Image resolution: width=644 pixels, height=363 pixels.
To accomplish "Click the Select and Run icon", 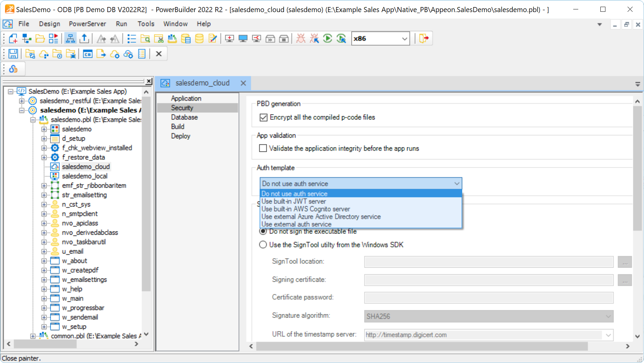I will [341, 39].
